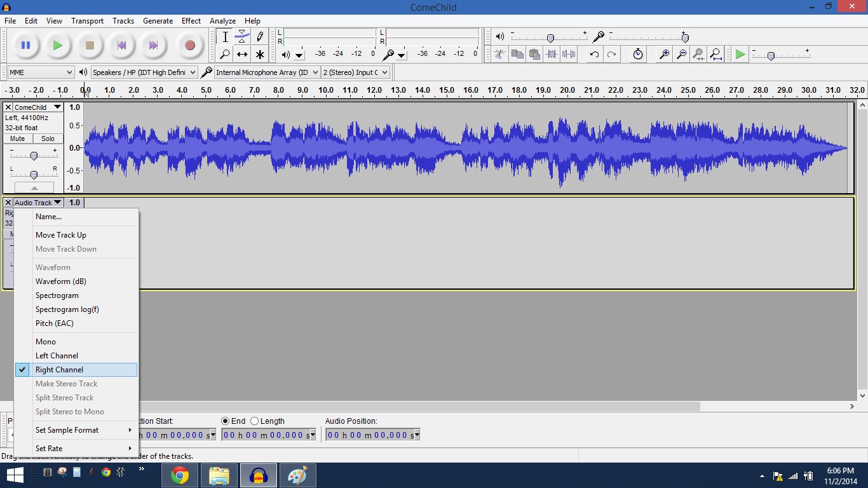Click the Paste clipboard icon
The width and height of the screenshot is (868, 488).
534,55
